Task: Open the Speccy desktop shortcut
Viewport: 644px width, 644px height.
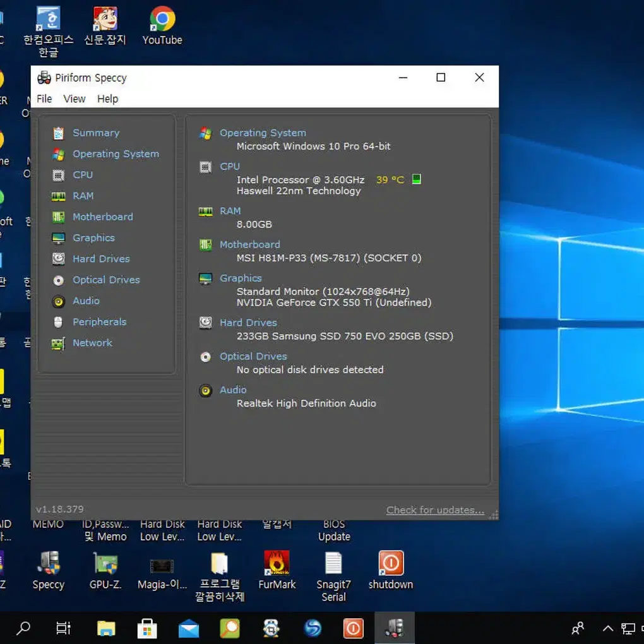Action: [49, 570]
